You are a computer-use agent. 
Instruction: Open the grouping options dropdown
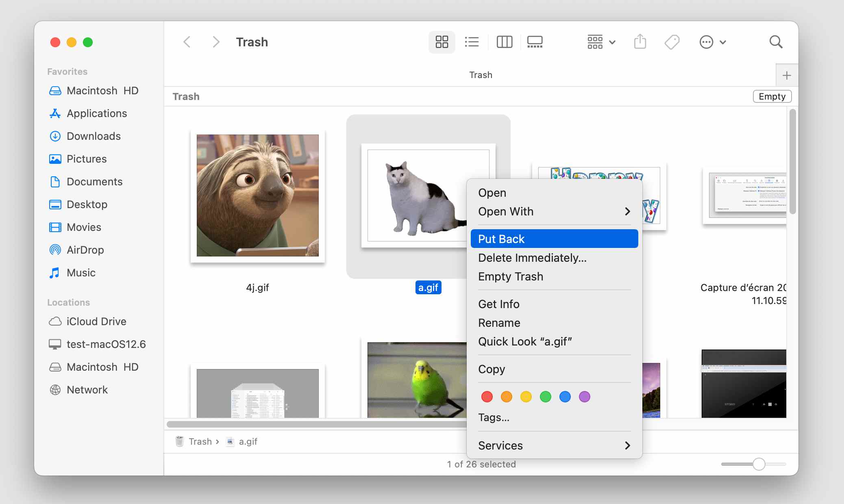[600, 42]
